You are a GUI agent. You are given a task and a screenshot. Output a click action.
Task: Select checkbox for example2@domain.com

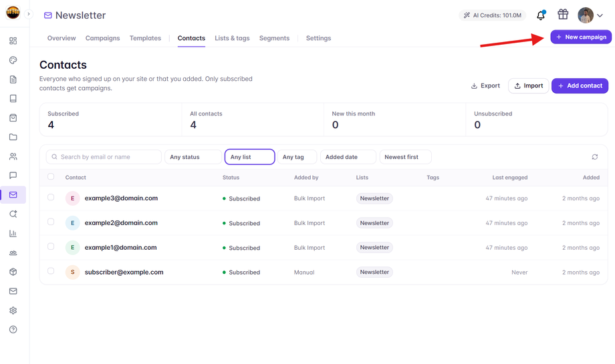[x=51, y=222]
